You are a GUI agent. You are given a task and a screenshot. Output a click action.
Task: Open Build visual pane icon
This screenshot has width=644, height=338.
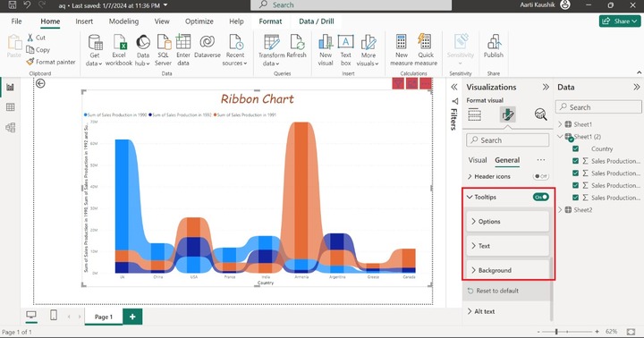(x=474, y=114)
